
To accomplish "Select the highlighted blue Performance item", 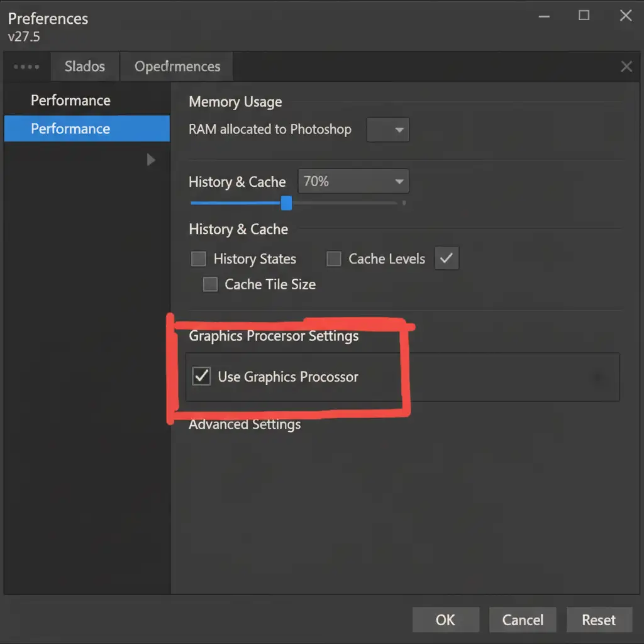I will coord(70,129).
